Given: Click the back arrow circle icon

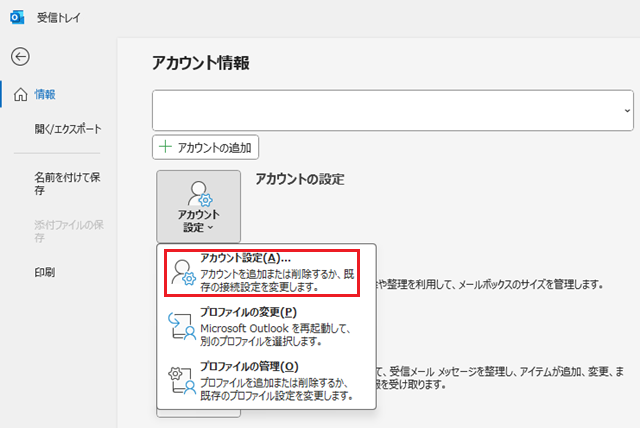Looking at the screenshot, I should 19,57.
